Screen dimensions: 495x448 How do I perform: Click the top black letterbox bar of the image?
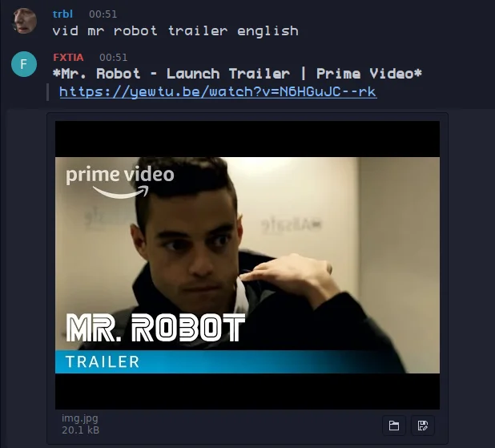point(247,139)
